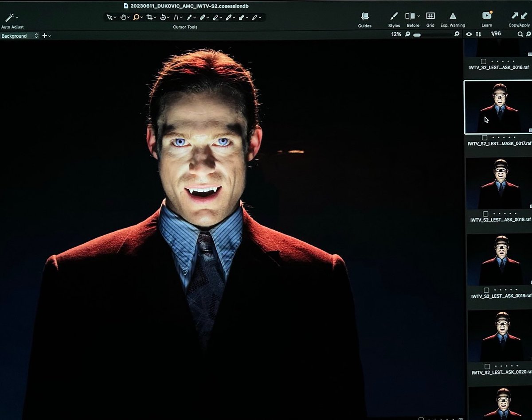The image size is (532, 420).
Task: Toggle the Exp. Warning triangle
Action: [453, 16]
